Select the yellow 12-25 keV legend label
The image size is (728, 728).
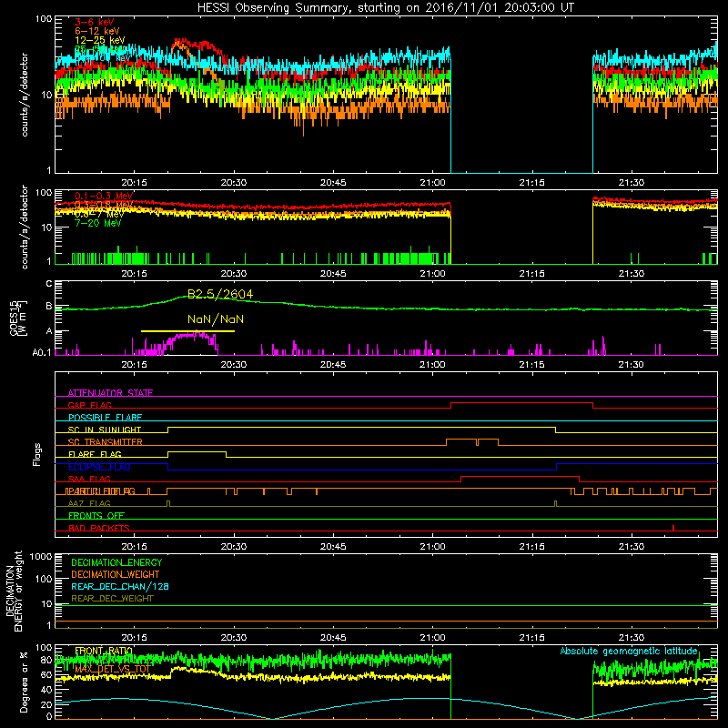(100, 40)
